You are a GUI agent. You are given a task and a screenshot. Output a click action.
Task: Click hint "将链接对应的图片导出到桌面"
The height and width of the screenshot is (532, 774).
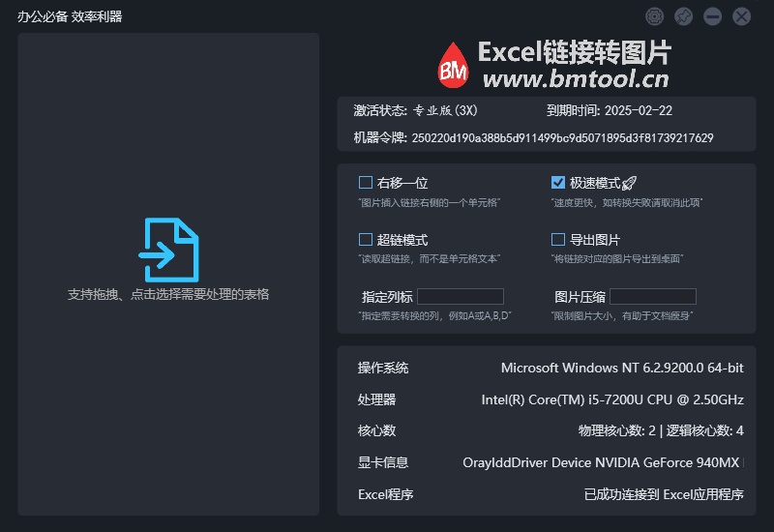[617, 259]
